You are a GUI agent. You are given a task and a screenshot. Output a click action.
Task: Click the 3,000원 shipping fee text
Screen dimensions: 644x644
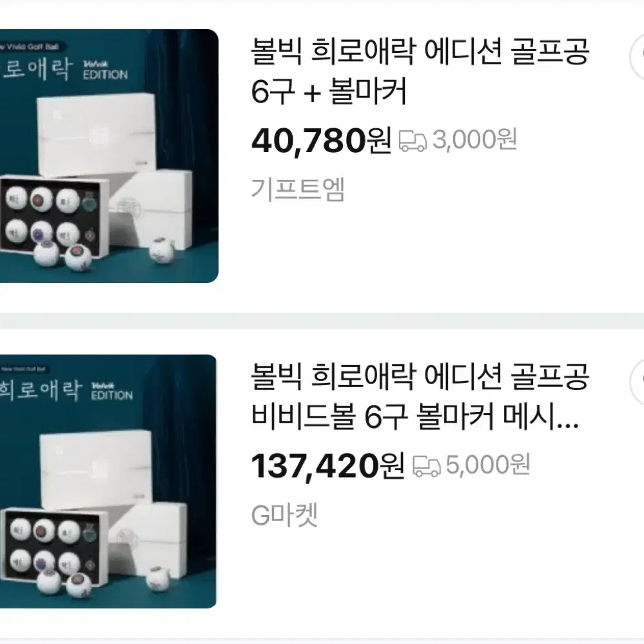tap(475, 140)
